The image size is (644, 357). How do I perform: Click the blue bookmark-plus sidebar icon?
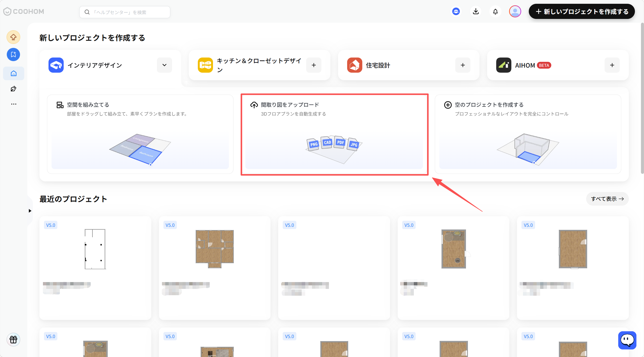13,54
